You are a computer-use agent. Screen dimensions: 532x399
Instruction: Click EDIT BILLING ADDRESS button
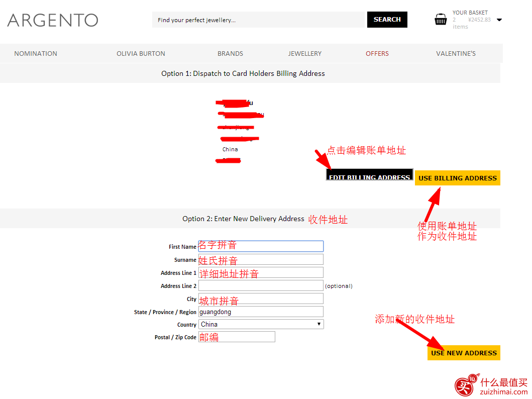coord(369,174)
